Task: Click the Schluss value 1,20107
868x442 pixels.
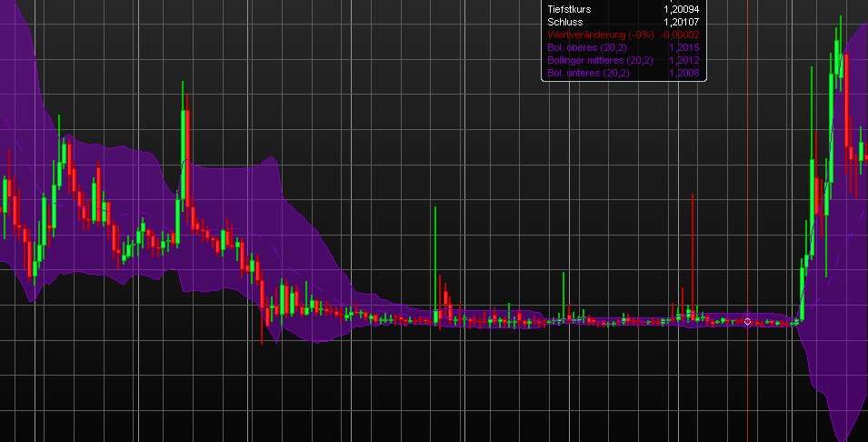Action: tap(682, 22)
